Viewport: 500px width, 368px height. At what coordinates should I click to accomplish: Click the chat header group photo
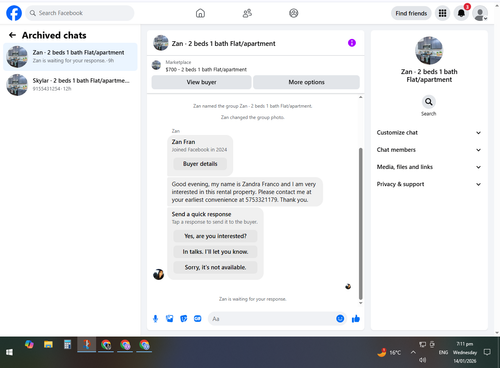point(161,43)
